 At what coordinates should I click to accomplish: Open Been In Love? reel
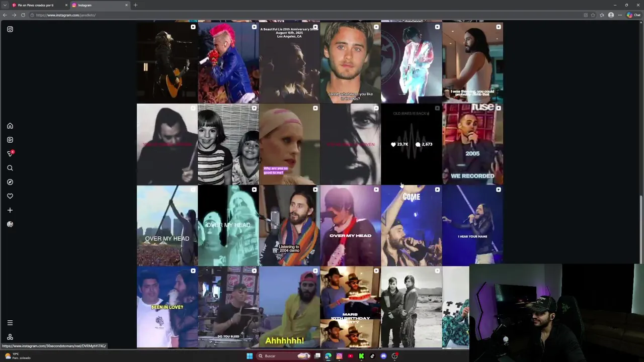pos(167,307)
